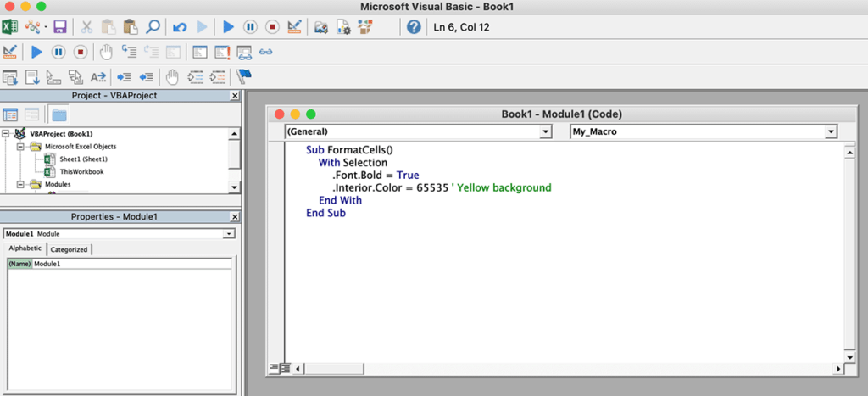Image resolution: width=868 pixels, height=396 pixels.
Task: Click the scissors Cut icon
Action: point(86,27)
